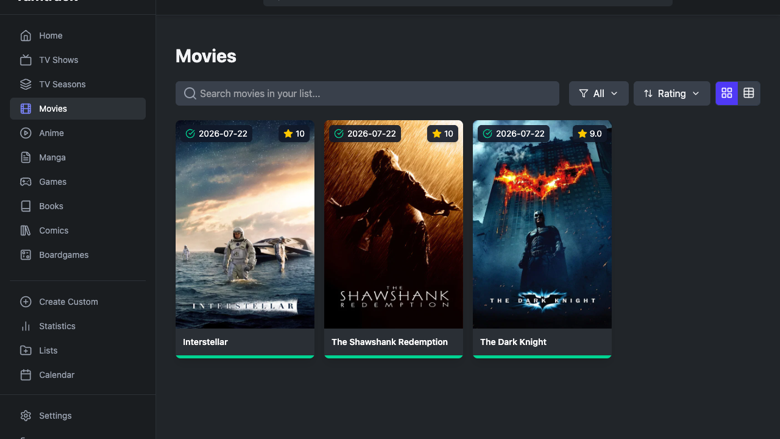Click the Comics library icon
This screenshot has width=780, height=439.
(25, 231)
